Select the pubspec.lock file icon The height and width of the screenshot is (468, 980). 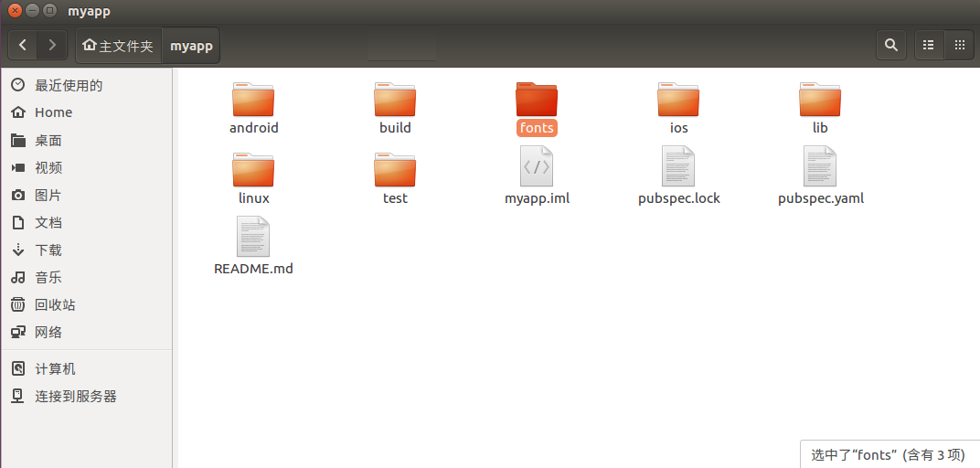pyautogui.click(x=678, y=166)
